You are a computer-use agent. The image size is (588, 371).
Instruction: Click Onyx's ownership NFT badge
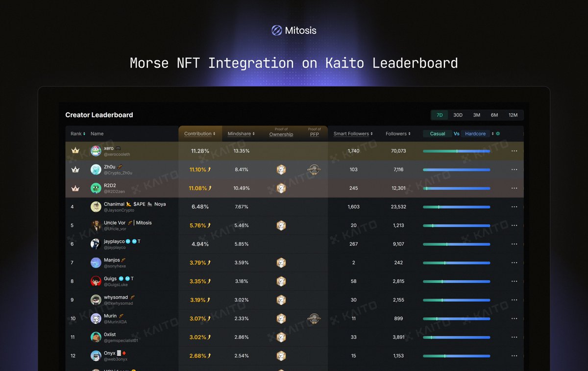(x=281, y=356)
